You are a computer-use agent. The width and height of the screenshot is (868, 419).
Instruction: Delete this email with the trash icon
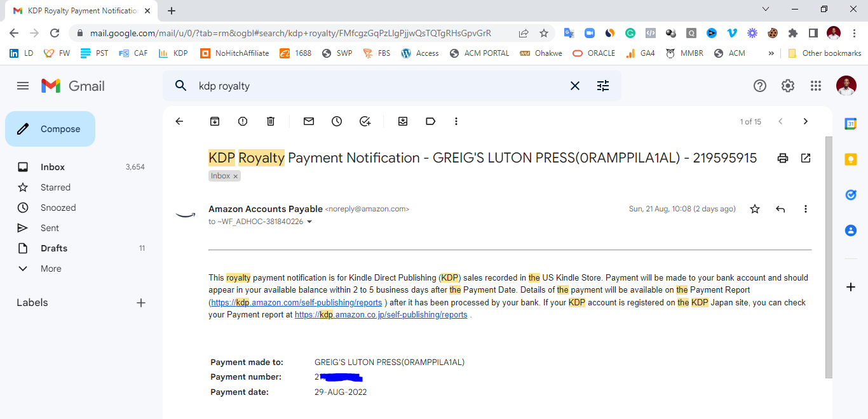tap(271, 121)
